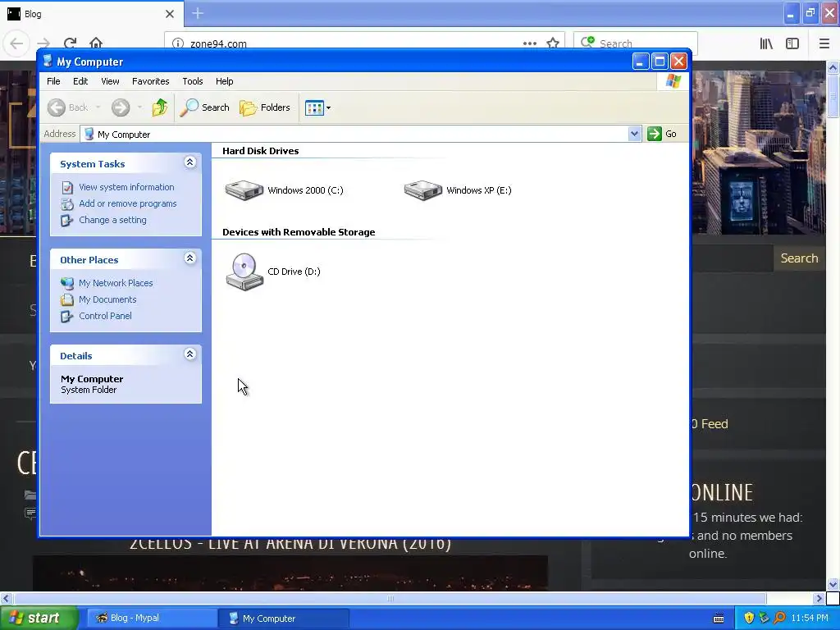840x630 pixels.
Task: Go up one folder level
Action: point(160,107)
